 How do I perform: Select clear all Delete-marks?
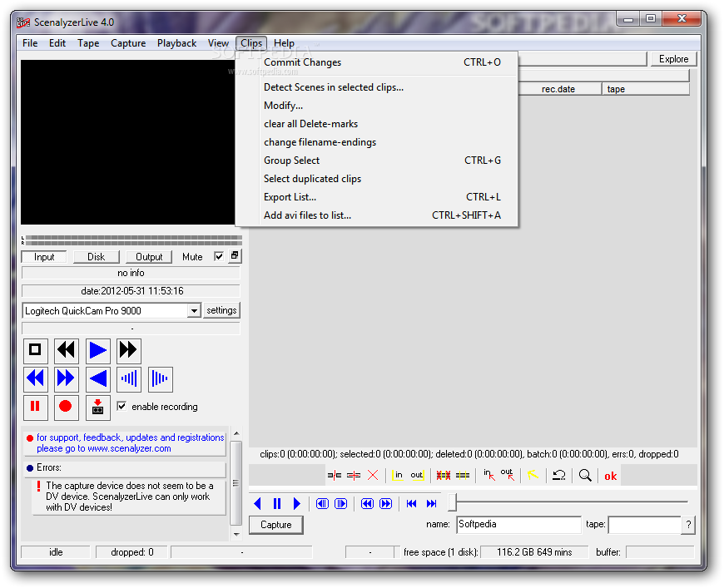click(377, 124)
